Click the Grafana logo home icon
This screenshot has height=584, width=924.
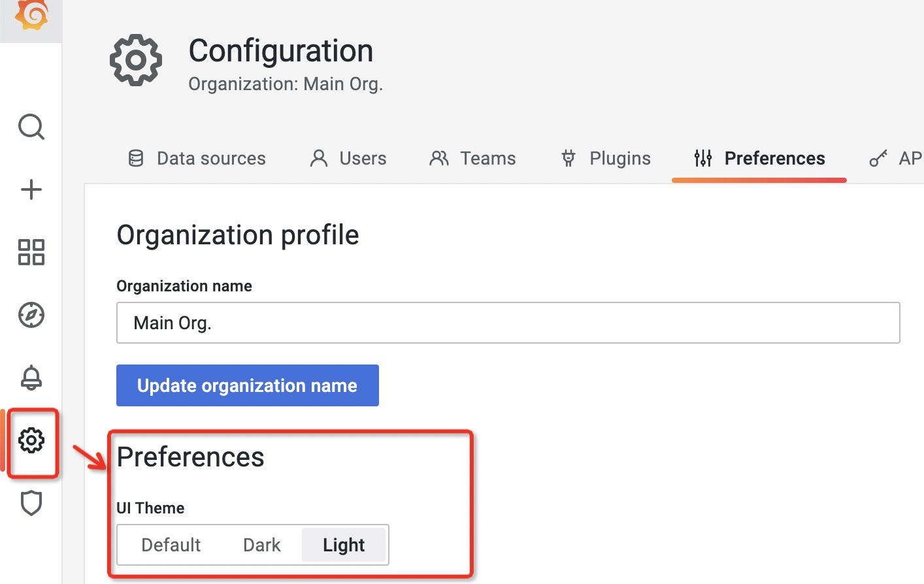[x=31, y=14]
